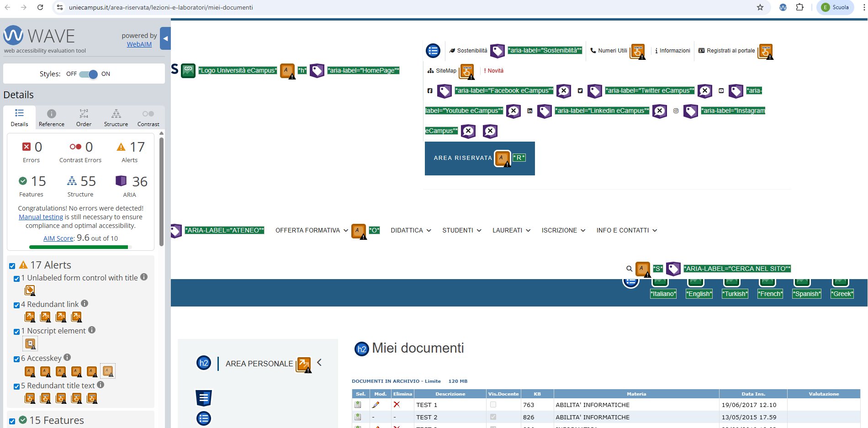The height and width of the screenshot is (428, 868).
Task: Click the accesskey icon after OFFERTA FORMATIVA
Action: (359, 231)
